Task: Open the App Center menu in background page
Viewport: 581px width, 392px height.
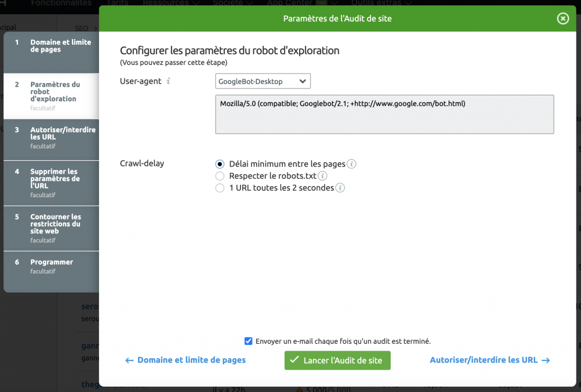Action: click(x=303, y=3)
